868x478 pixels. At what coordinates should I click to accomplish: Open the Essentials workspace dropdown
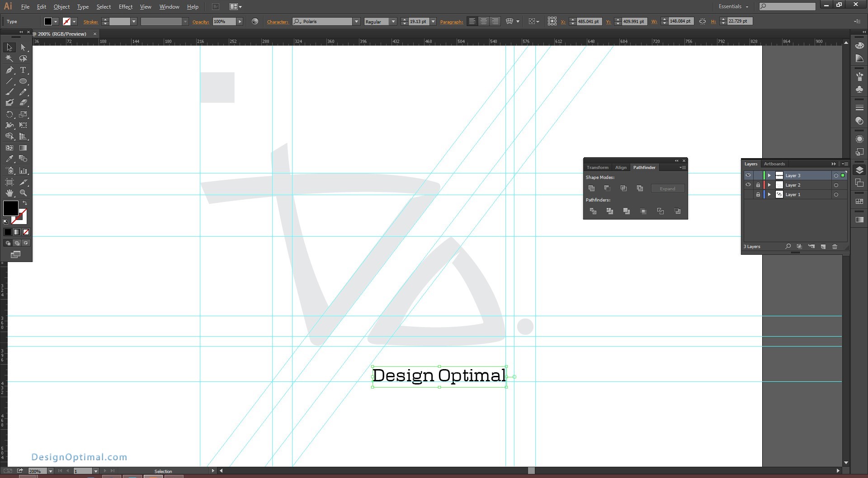[733, 6]
